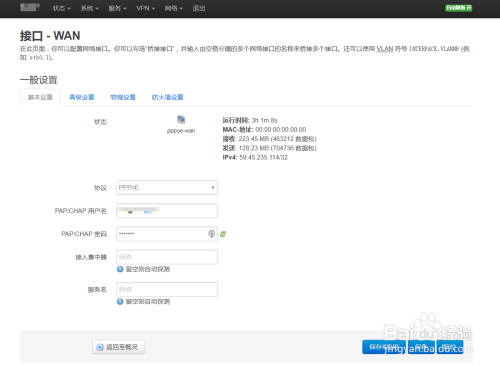Click 退出 to log out
The image size is (500, 366).
tap(199, 8)
